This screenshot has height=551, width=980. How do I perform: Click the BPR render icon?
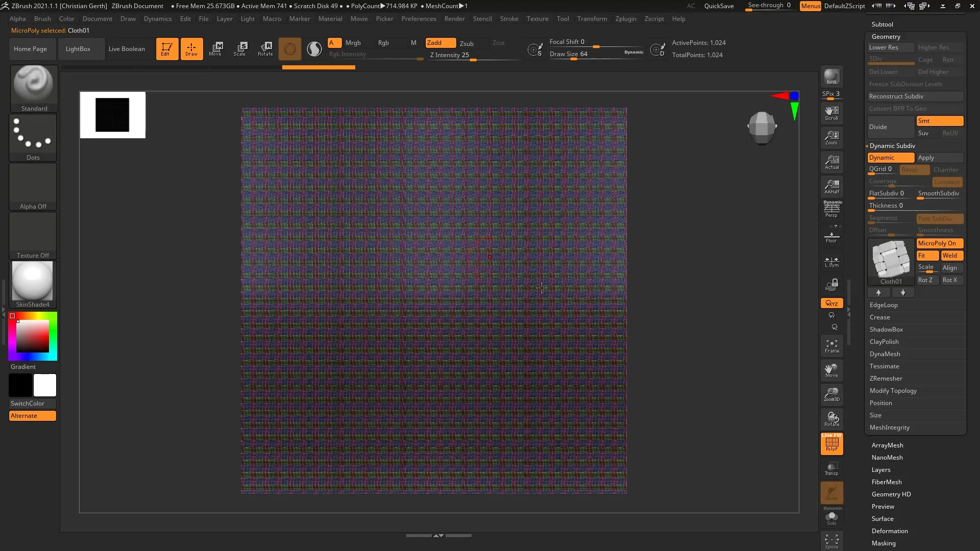831,77
